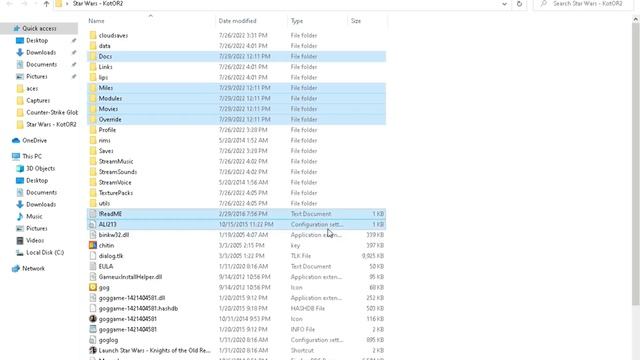
Task: Select the Network icon in sidebar
Action: point(16,269)
